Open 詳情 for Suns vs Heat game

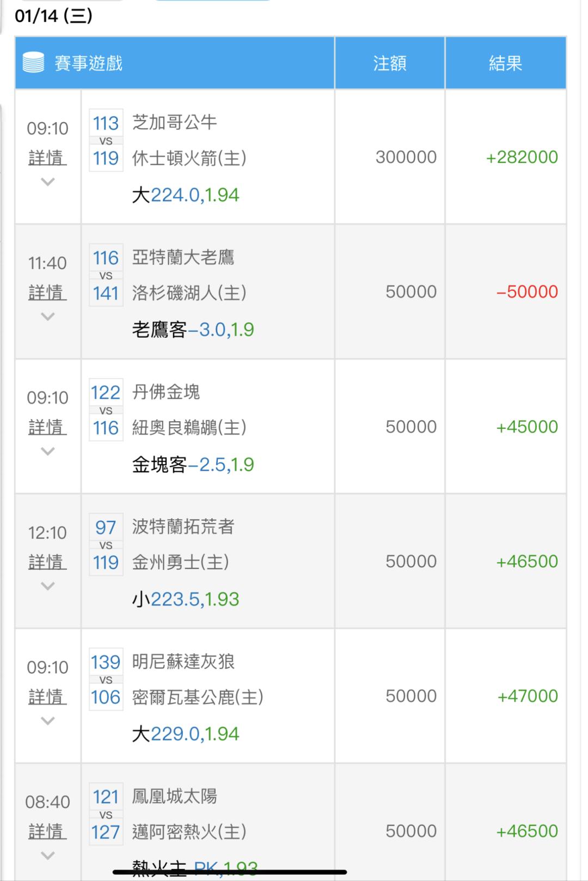[x=48, y=831]
